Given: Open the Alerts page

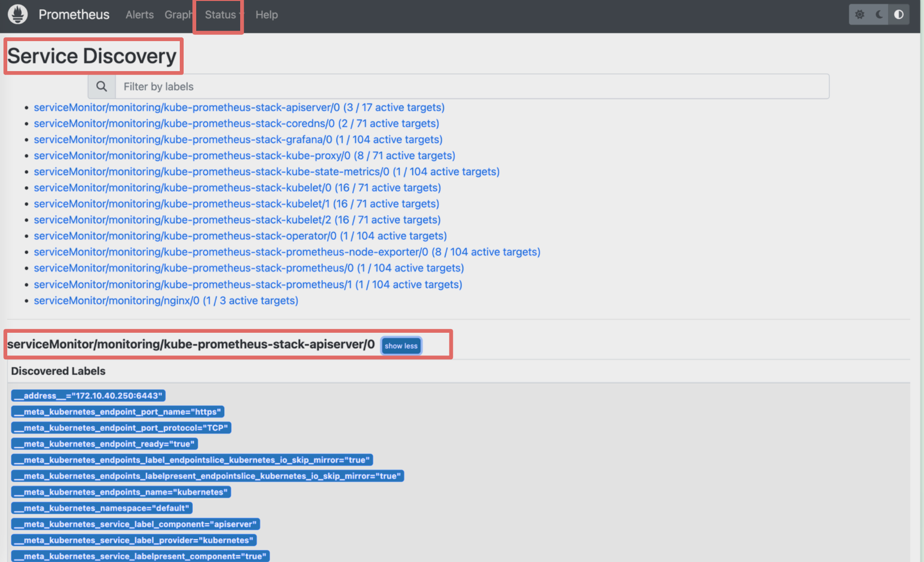Looking at the screenshot, I should click(x=140, y=15).
